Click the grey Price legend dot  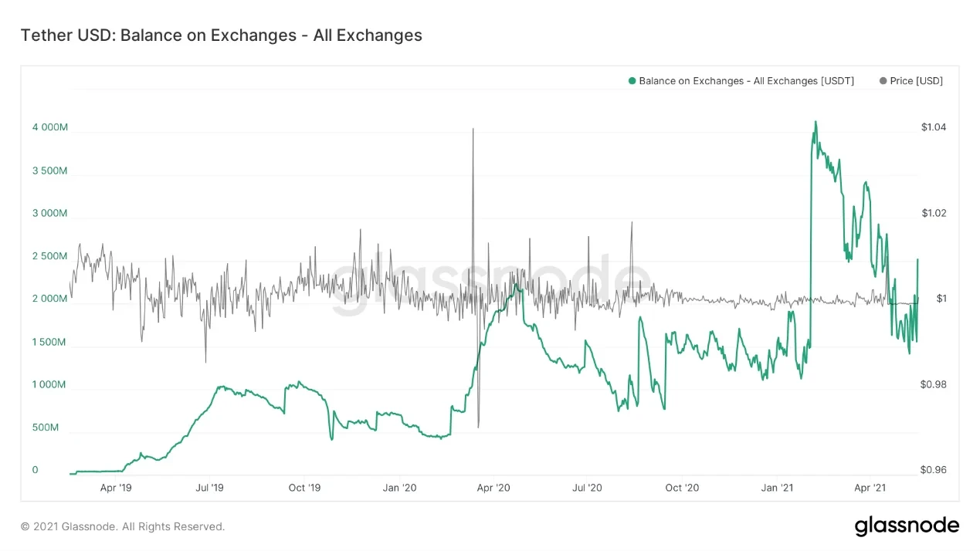[883, 81]
